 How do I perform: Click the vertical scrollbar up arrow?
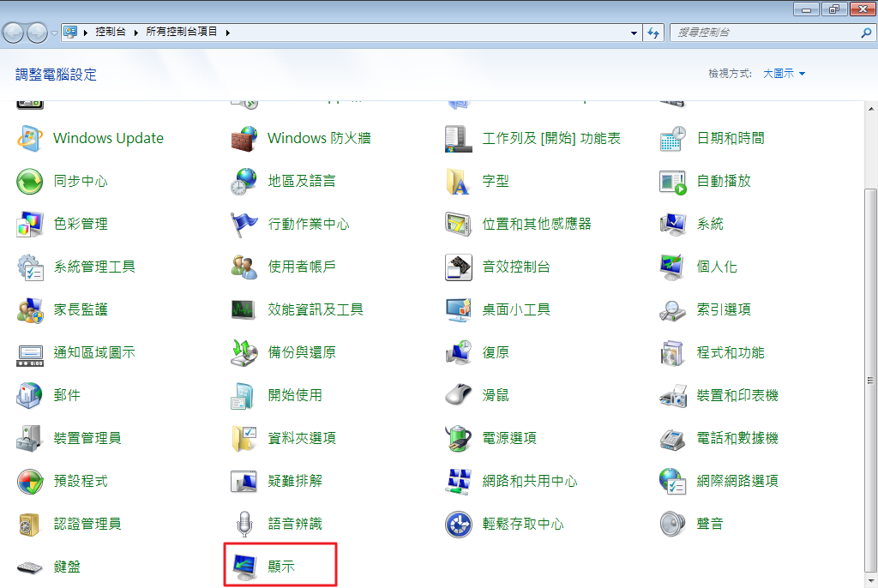coord(871,109)
